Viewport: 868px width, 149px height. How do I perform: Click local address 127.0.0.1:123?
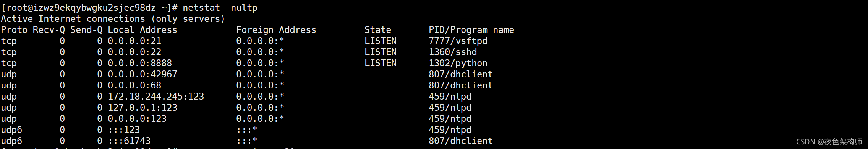point(143,108)
